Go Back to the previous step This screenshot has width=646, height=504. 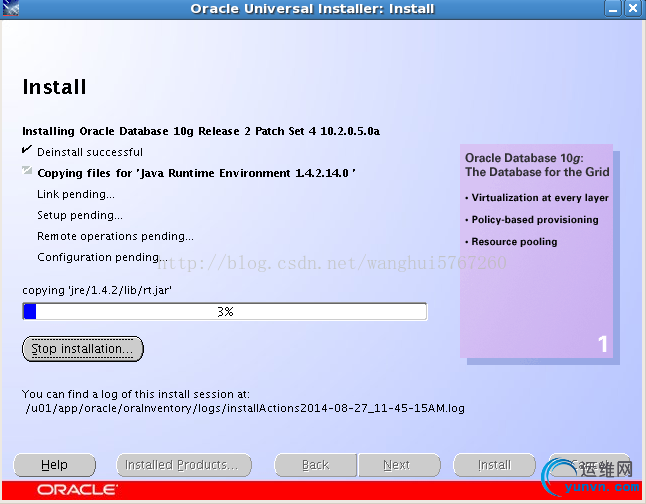(316, 465)
